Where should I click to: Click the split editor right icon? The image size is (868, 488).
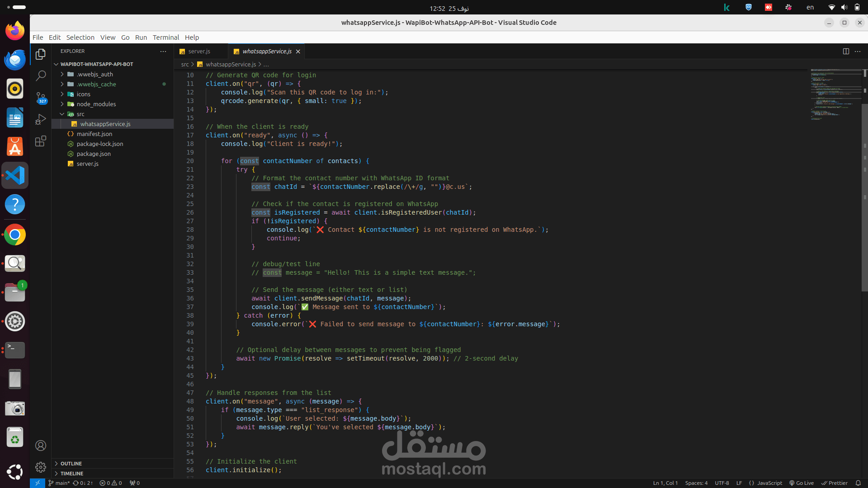pos(846,52)
